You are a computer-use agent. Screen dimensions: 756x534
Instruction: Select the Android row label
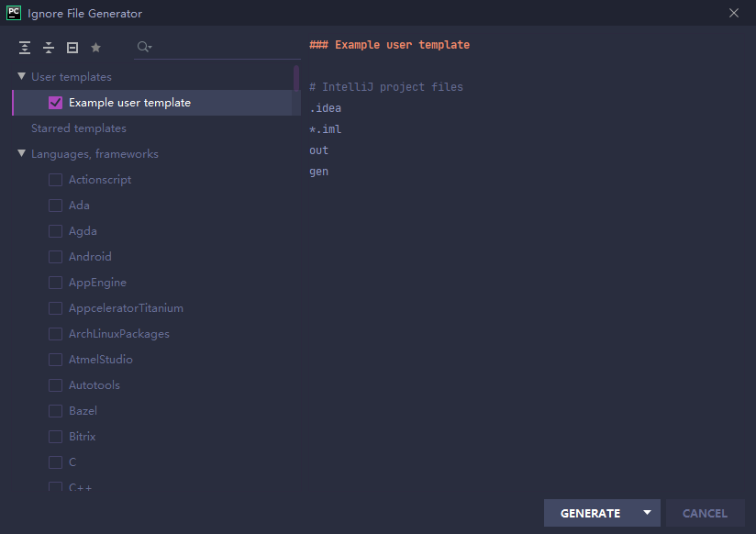pos(90,257)
